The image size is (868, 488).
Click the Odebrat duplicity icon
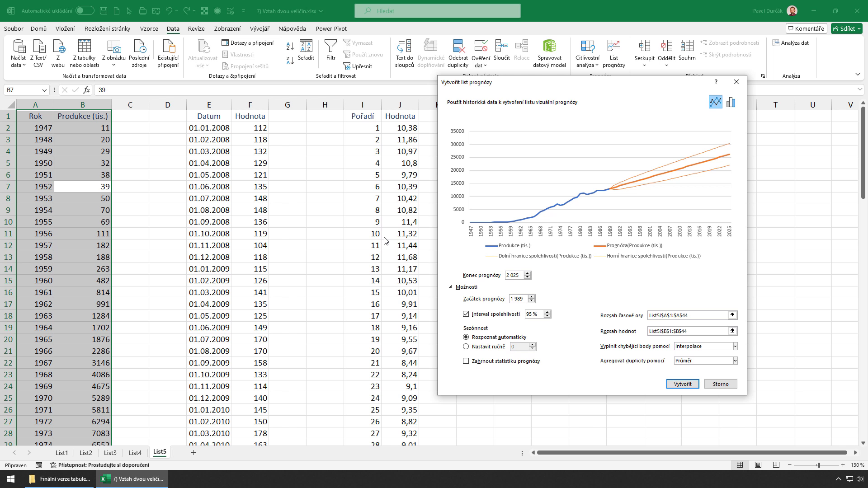pos(458,46)
